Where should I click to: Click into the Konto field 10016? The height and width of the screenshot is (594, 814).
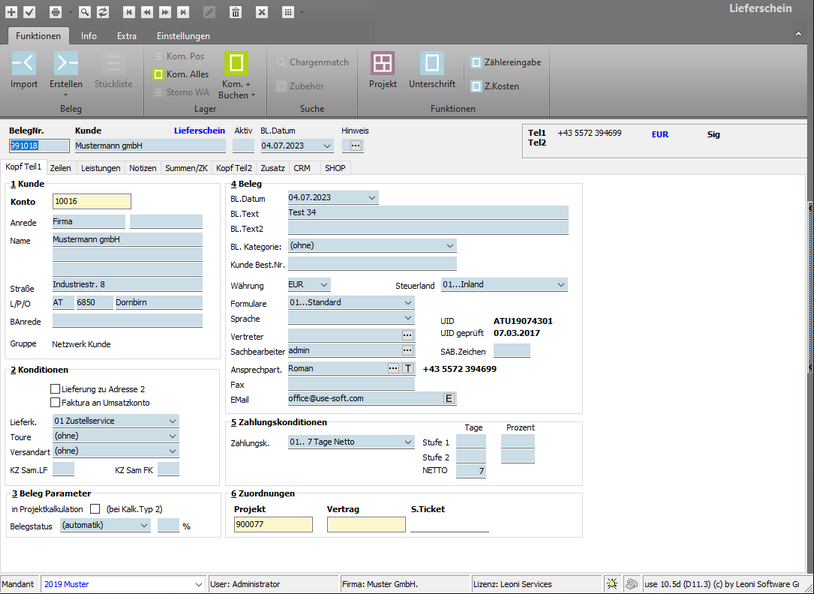(91, 201)
